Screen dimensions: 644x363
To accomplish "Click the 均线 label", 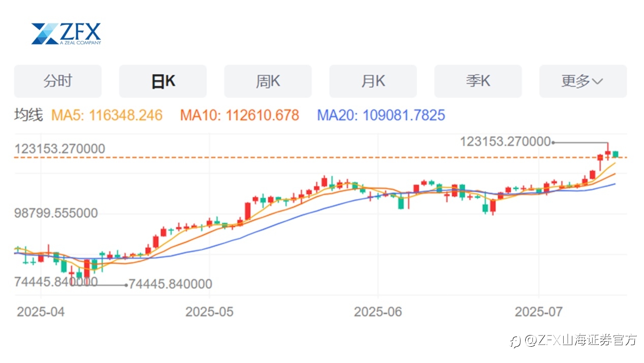I will click(28, 115).
